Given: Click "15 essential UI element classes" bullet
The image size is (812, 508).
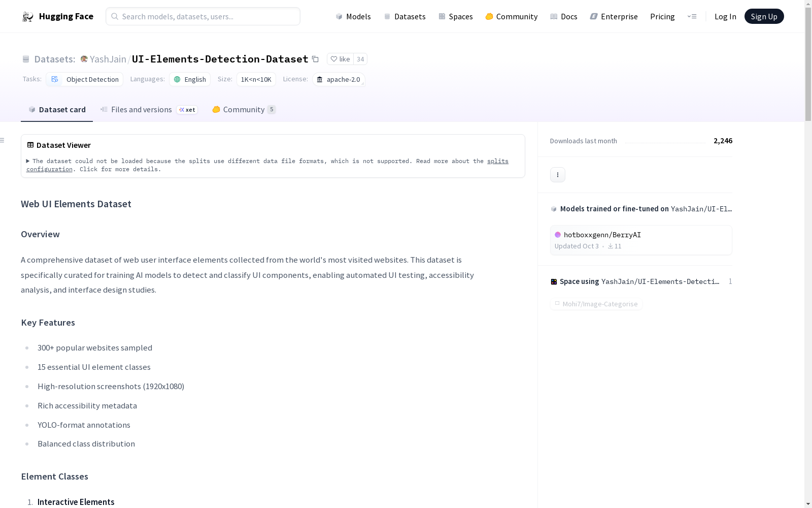Looking at the screenshot, I should pos(94,367).
